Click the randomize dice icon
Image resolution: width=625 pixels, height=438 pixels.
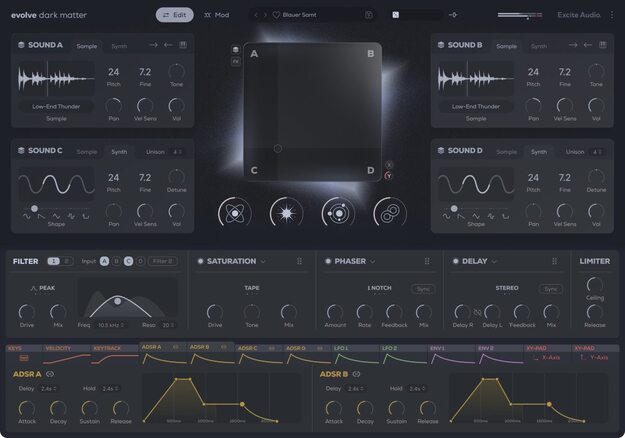(x=395, y=15)
